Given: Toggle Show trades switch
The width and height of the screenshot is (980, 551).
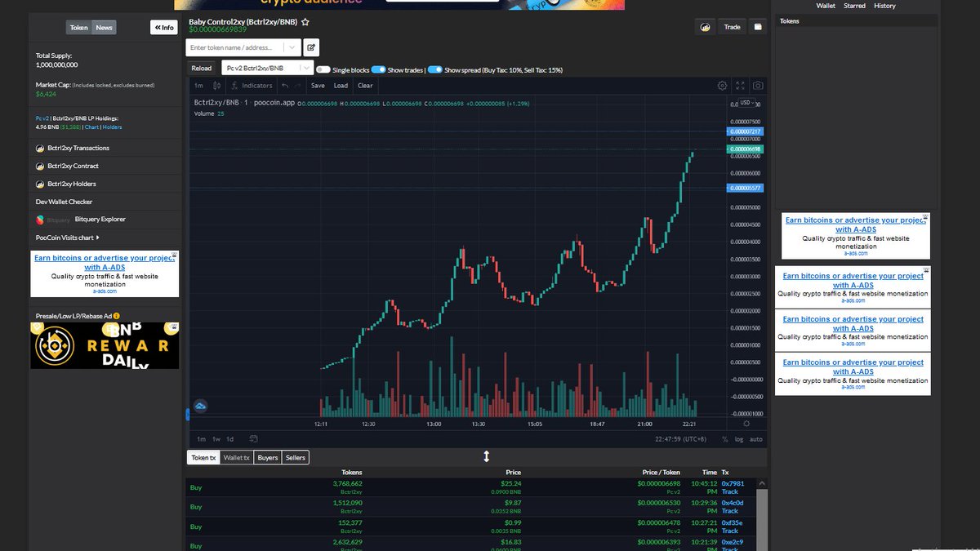Looking at the screenshot, I should coord(378,70).
